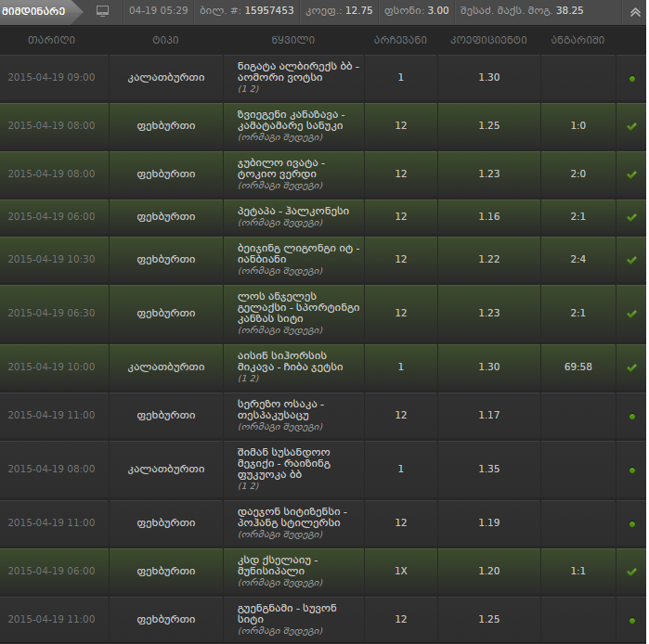This screenshot has height=644, width=649.
Task: Click score 1:1 in კსდ ქსელაიუ row
Action: click(x=578, y=572)
